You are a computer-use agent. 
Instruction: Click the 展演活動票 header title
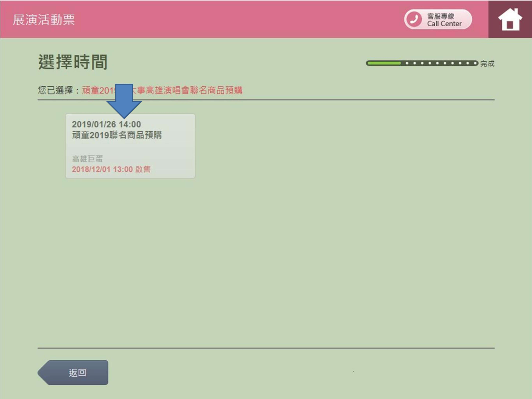coord(44,20)
